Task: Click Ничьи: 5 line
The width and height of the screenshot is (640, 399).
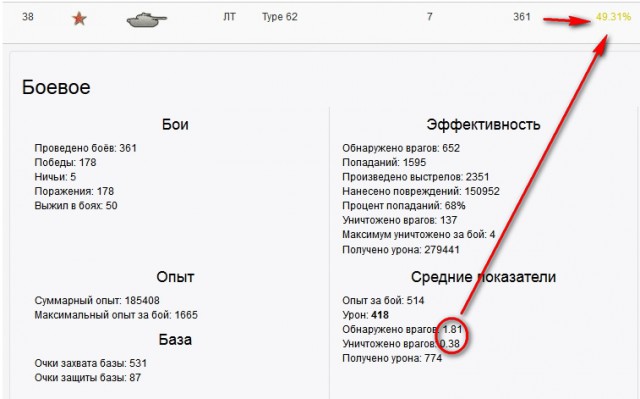Action: click(55, 177)
